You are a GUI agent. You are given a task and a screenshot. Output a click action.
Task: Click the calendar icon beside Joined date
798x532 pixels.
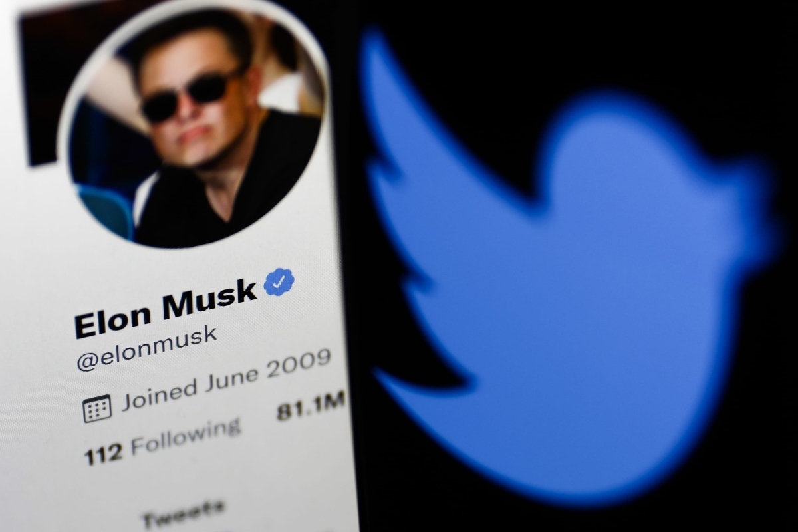97,408
